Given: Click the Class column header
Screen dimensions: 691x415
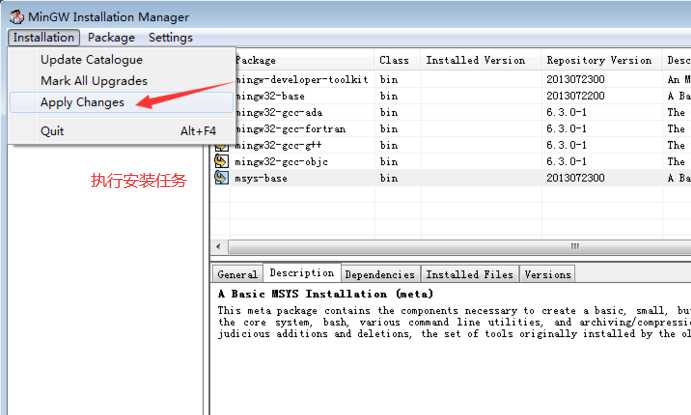Looking at the screenshot, I should [398, 60].
